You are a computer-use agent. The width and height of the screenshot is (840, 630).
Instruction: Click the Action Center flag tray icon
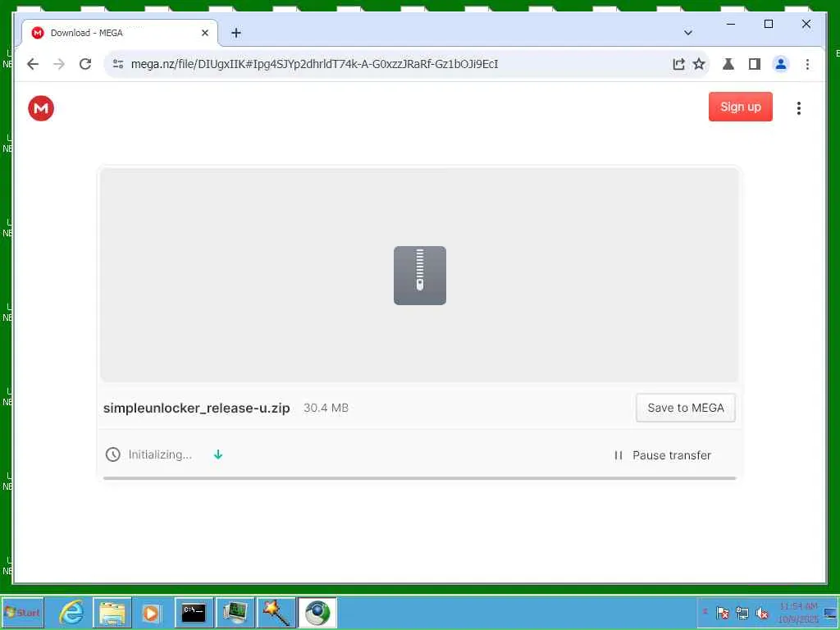coord(723,612)
